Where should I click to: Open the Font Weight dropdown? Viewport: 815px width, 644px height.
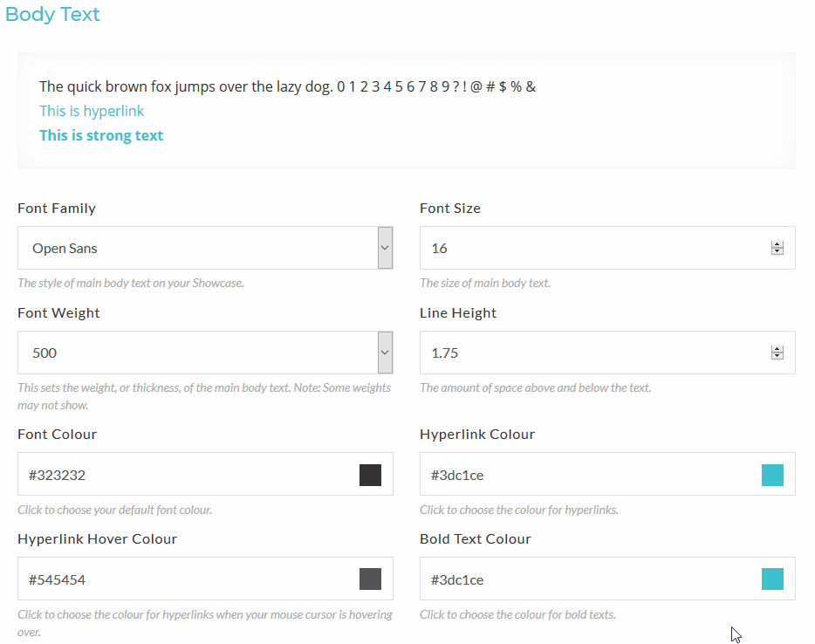point(196,353)
